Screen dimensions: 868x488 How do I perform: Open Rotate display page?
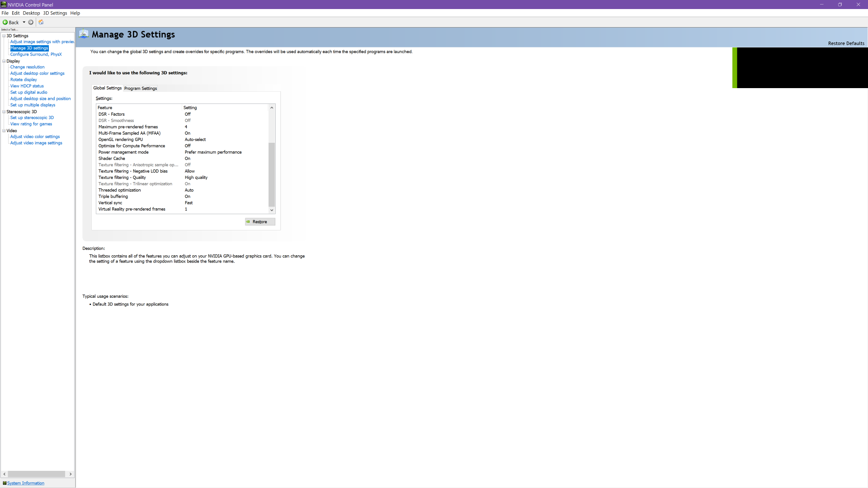pos(24,80)
